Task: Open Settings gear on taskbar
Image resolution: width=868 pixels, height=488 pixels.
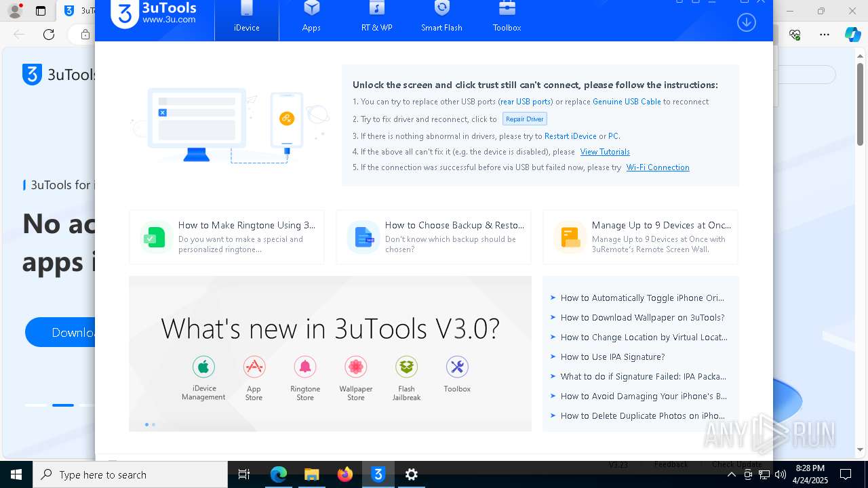Action: tap(412, 474)
